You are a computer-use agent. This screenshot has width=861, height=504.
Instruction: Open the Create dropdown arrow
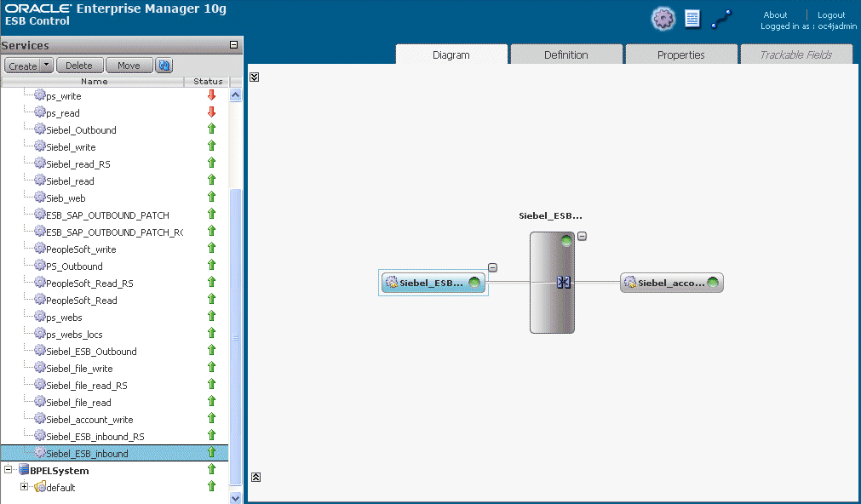click(46, 66)
